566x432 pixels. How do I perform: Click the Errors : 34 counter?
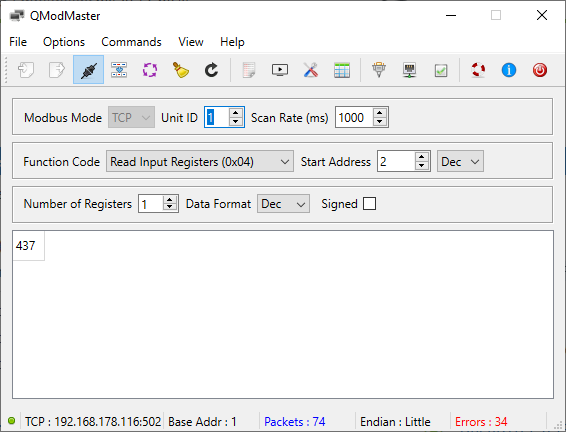click(x=481, y=422)
